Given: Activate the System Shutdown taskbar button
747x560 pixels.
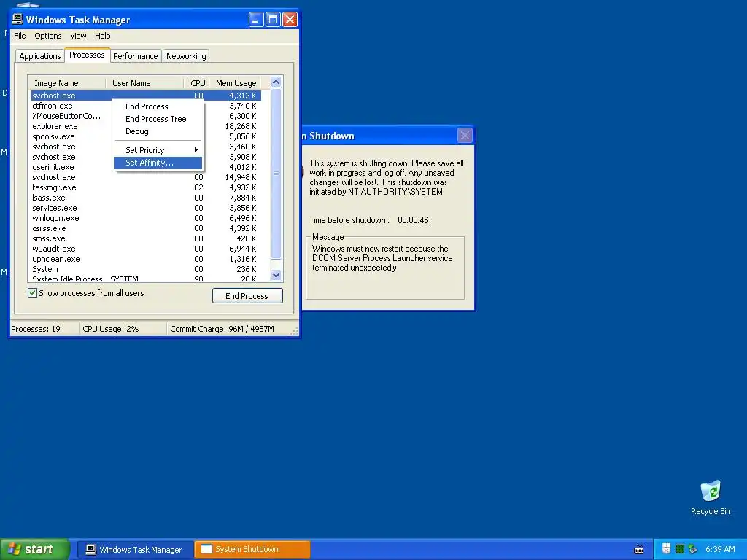Looking at the screenshot, I should point(252,550).
